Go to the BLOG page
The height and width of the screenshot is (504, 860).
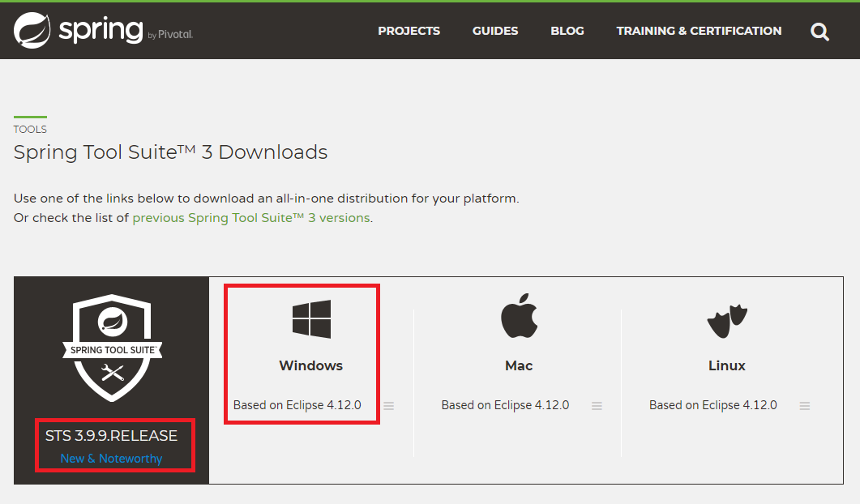pyautogui.click(x=567, y=31)
